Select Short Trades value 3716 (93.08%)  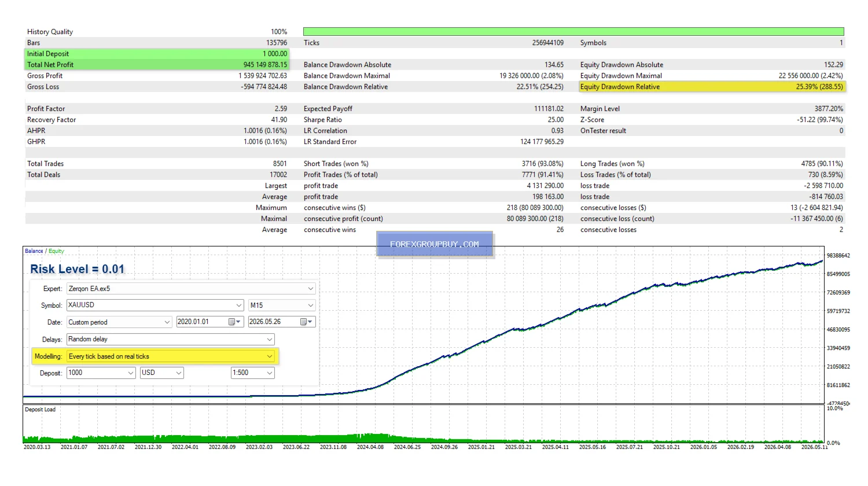542,164
